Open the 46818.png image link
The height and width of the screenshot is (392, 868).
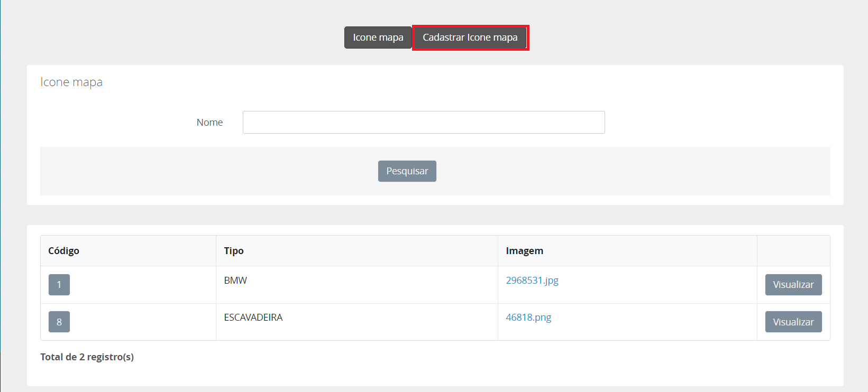528,318
